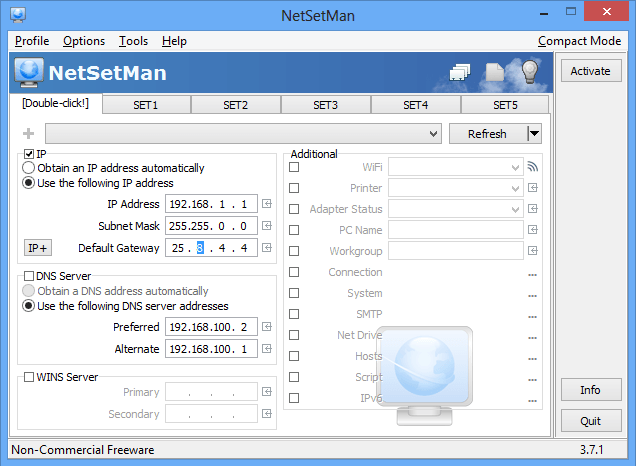Enable the DNS Server checkbox
636x466 pixels.
[29, 276]
